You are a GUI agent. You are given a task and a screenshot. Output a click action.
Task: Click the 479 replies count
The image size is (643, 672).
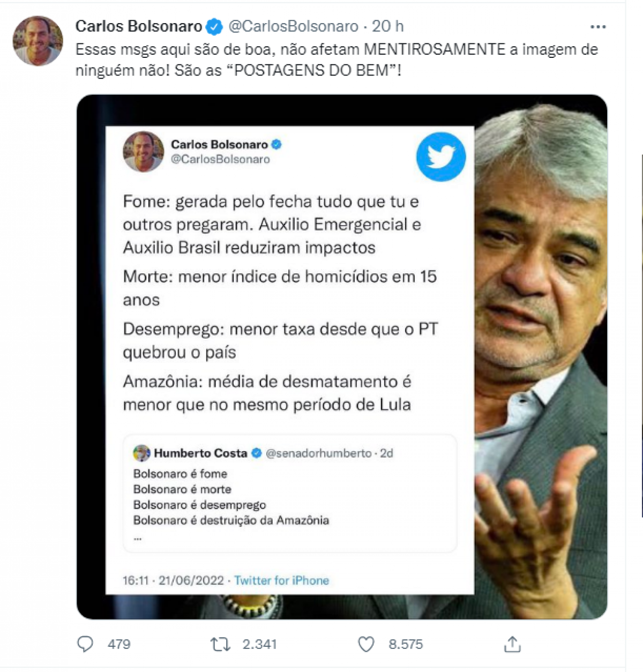click(x=119, y=644)
